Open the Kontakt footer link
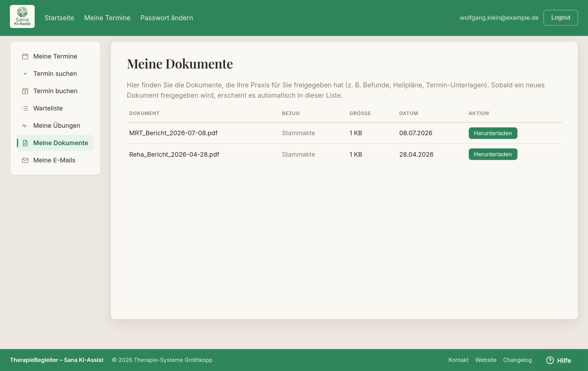The height and width of the screenshot is (371, 588). (x=458, y=360)
